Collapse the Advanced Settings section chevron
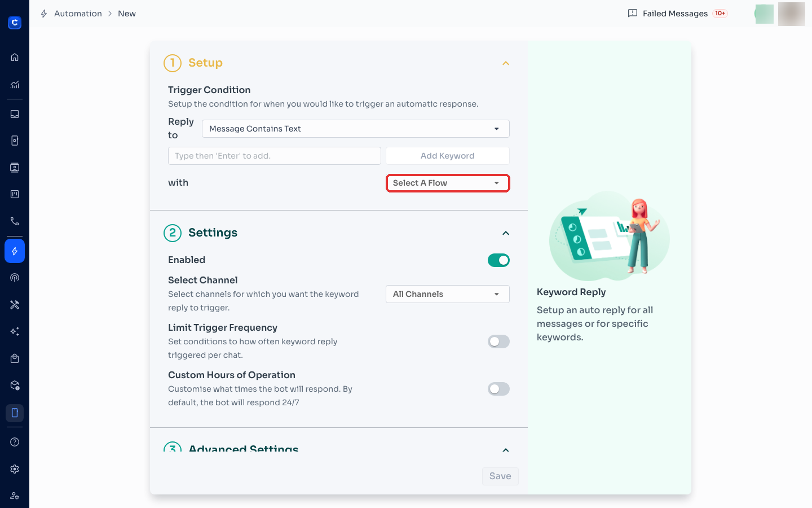 pos(506,450)
